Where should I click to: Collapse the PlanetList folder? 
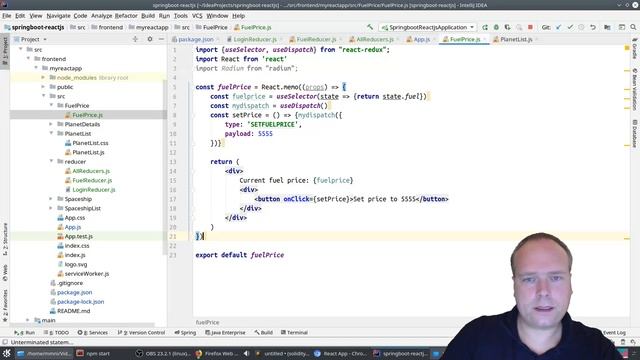point(51,133)
